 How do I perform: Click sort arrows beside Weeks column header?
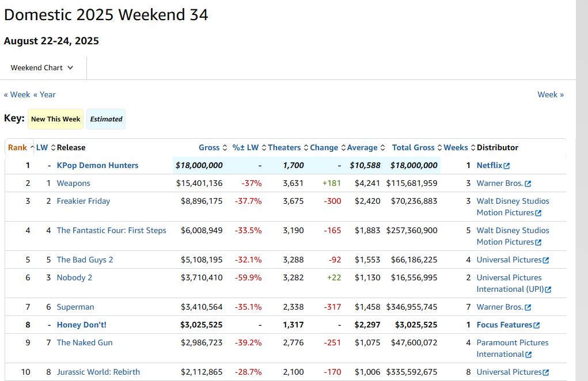(473, 148)
